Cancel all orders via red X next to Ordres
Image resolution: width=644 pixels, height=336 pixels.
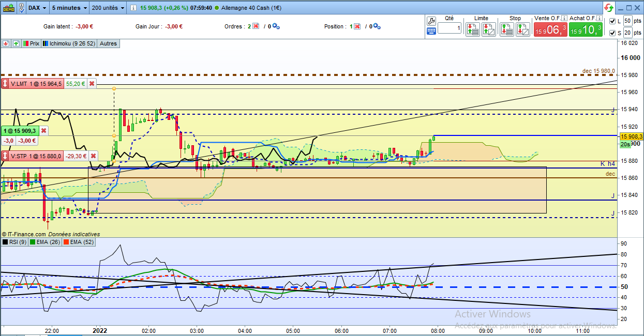point(256,26)
